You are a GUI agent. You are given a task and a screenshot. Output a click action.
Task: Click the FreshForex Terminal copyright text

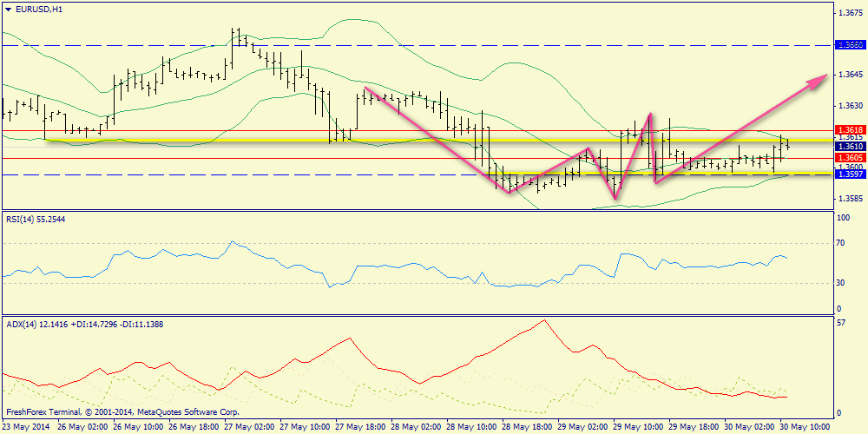click(x=122, y=412)
